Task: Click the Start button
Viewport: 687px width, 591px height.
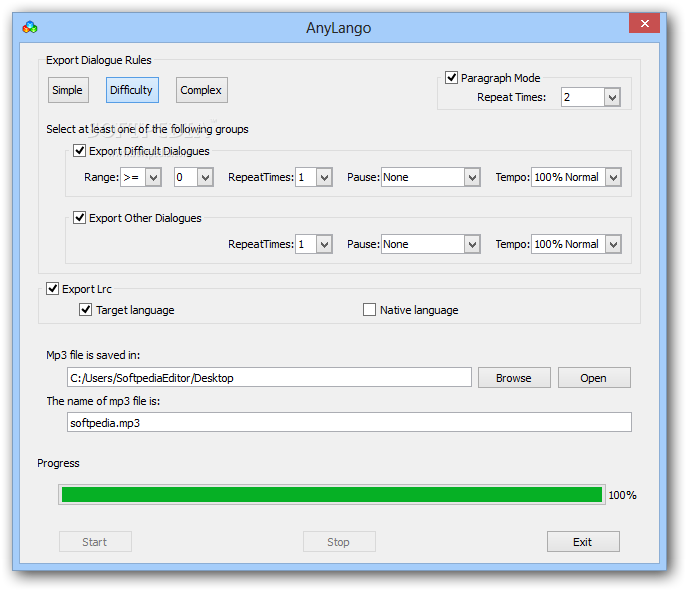Action: point(95,542)
